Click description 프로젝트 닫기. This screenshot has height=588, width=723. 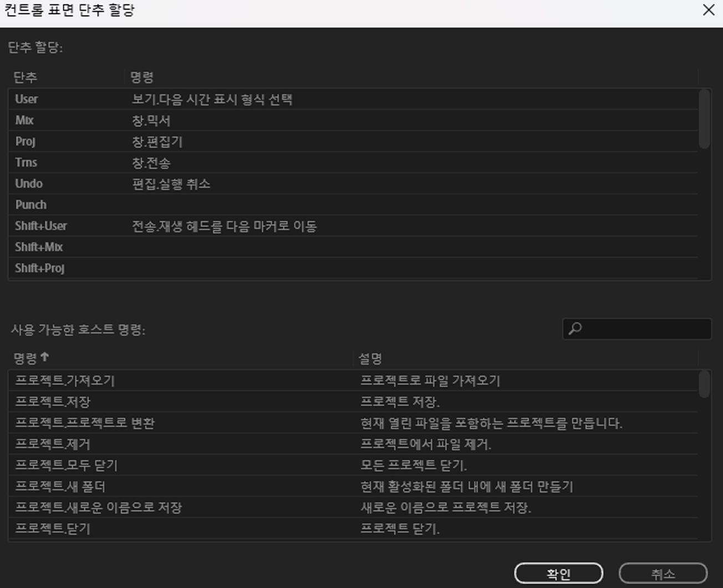tap(400, 528)
